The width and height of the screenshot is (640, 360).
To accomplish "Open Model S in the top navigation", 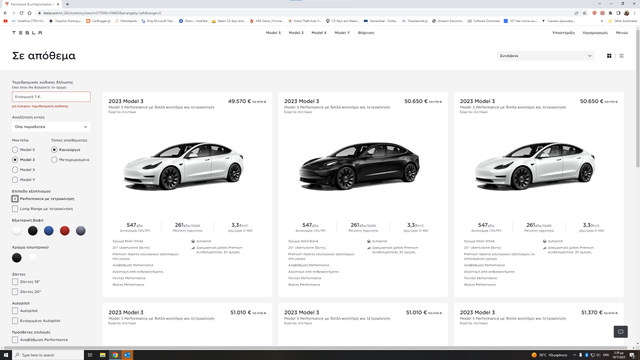I will click(273, 33).
